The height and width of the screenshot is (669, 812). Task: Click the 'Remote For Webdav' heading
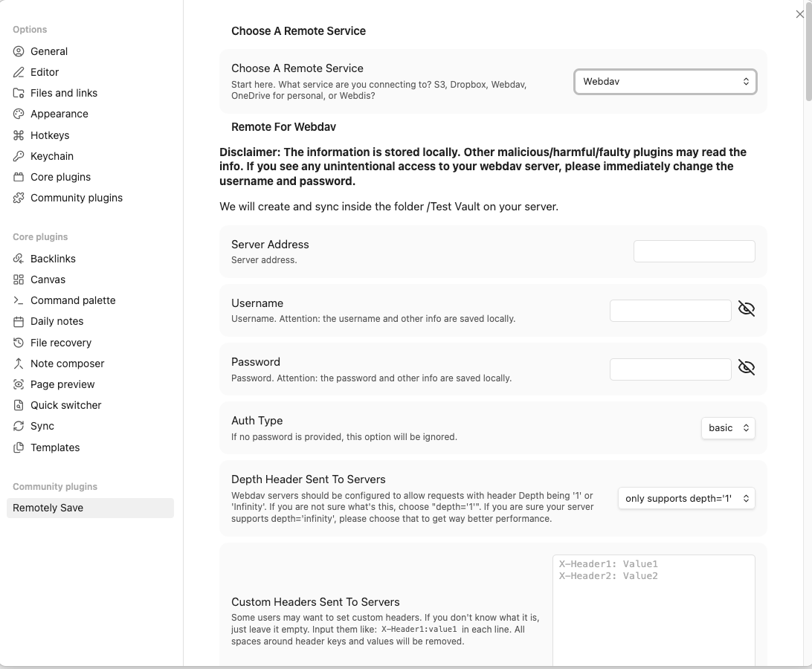284,127
